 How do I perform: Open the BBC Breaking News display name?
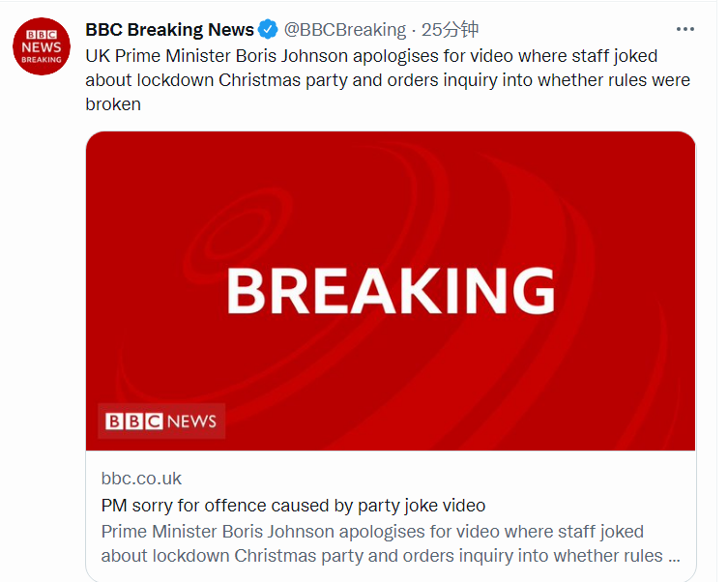(169, 30)
